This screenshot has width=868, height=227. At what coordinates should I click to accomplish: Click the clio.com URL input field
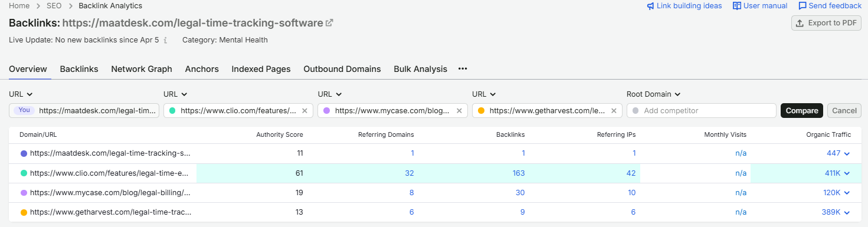[238, 111]
